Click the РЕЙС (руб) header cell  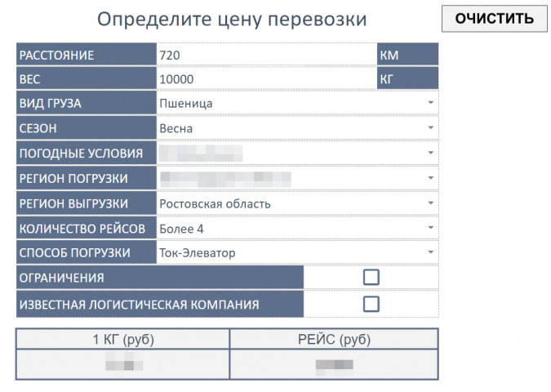coord(334,339)
